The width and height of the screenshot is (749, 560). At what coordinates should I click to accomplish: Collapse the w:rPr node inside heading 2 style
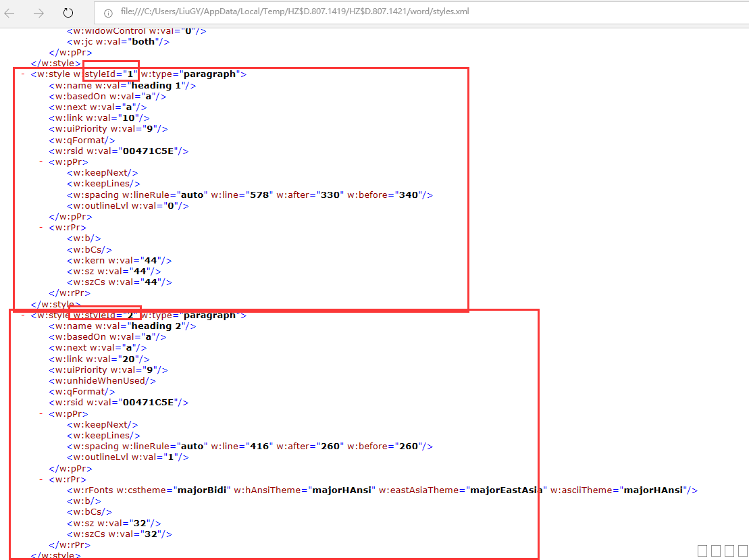41,479
